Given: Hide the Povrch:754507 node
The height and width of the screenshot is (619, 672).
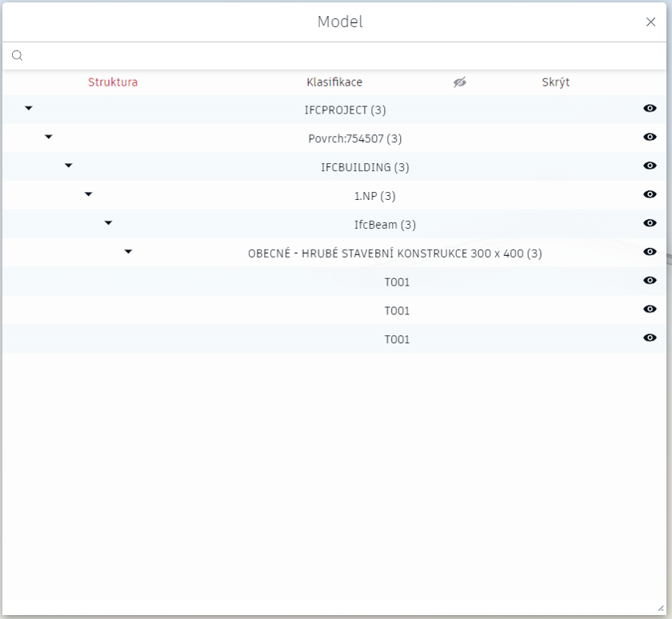Looking at the screenshot, I should tap(650, 138).
